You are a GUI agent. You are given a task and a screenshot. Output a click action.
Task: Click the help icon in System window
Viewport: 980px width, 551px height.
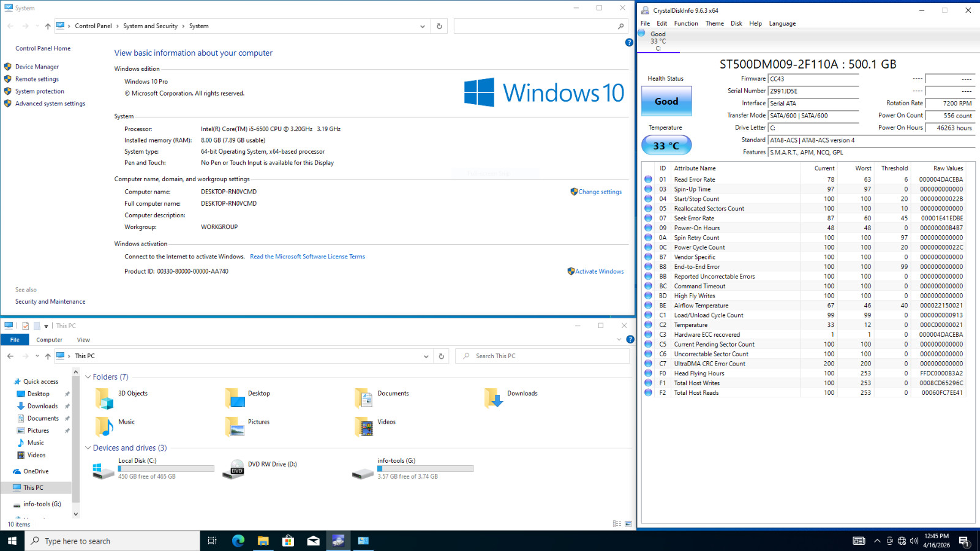(629, 42)
